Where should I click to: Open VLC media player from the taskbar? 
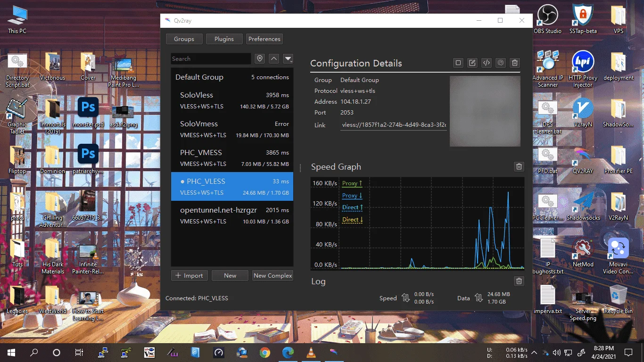(x=311, y=352)
